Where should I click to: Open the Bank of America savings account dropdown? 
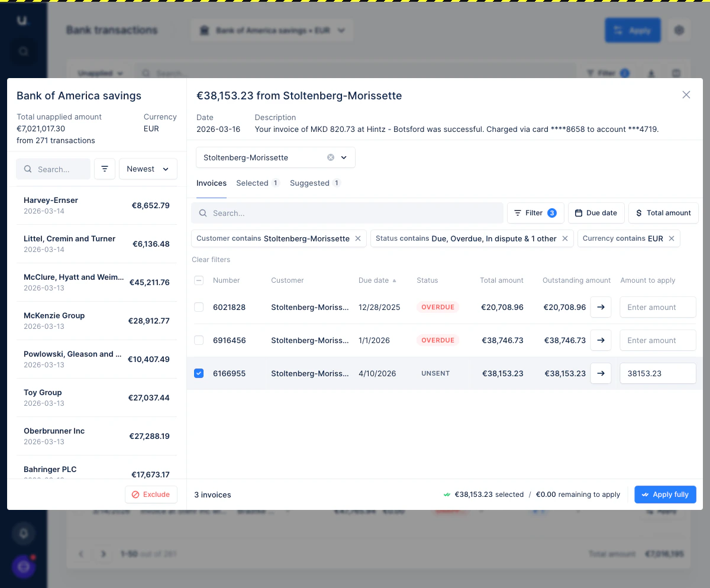[272, 30]
